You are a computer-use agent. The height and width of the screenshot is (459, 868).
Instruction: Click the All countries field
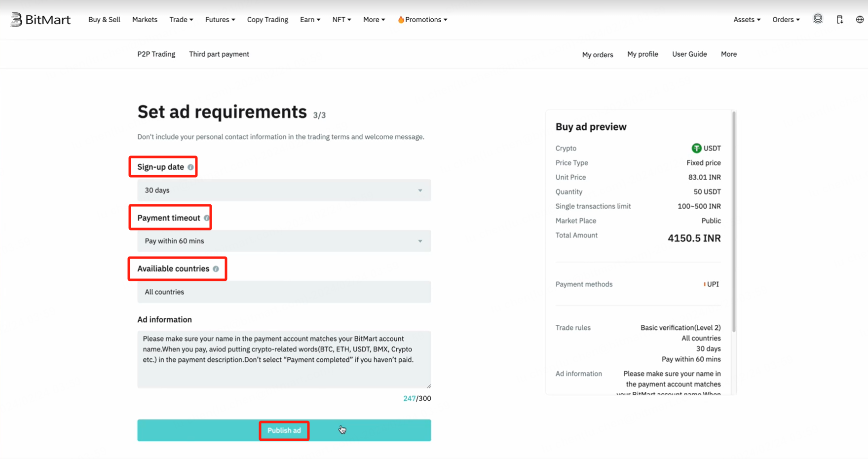pos(284,292)
